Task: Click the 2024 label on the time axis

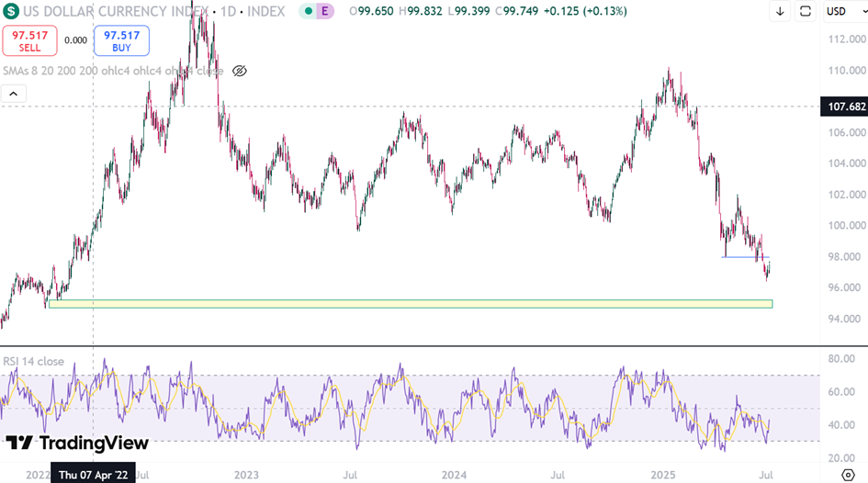Action: 454,475
